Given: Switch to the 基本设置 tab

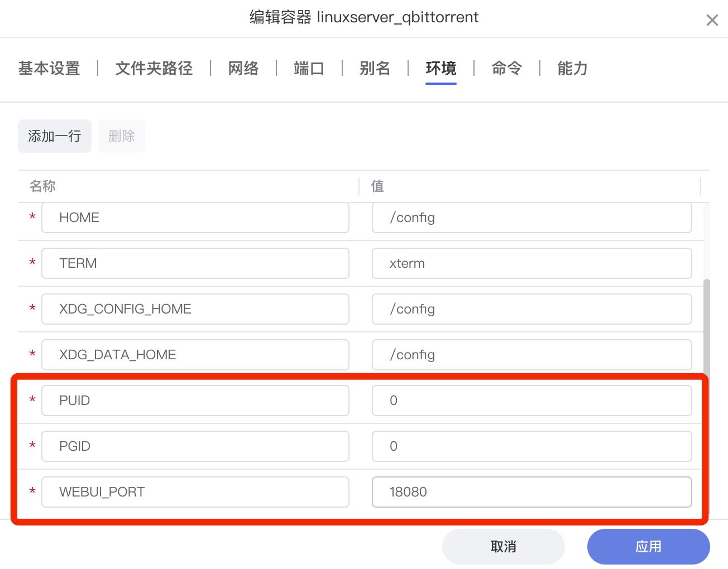Looking at the screenshot, I should [x=49, y=69].
